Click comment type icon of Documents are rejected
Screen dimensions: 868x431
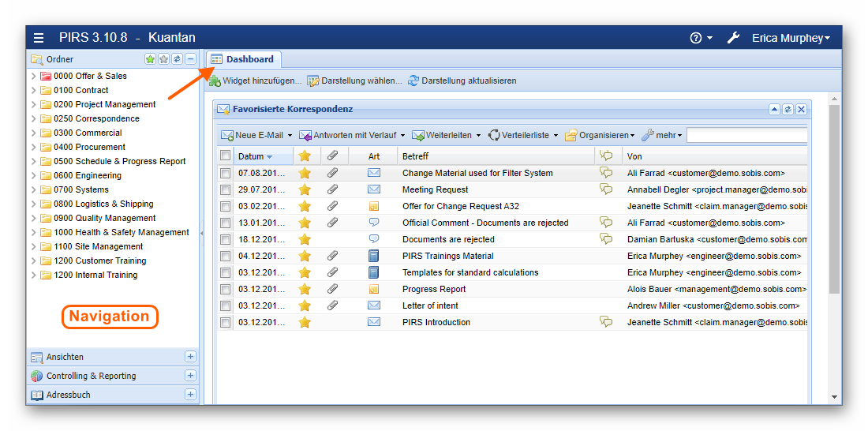(x=374, y=238)
